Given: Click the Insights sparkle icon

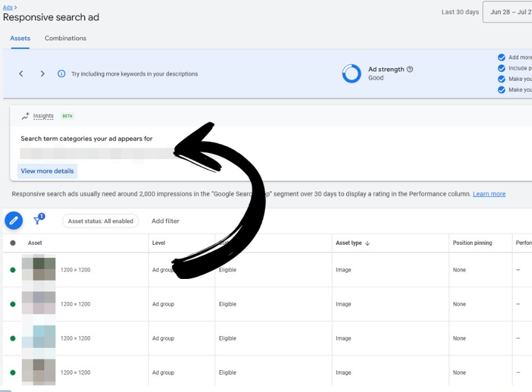Looking at the screenshot, I should pyautogui.click(x=25, y=116).
